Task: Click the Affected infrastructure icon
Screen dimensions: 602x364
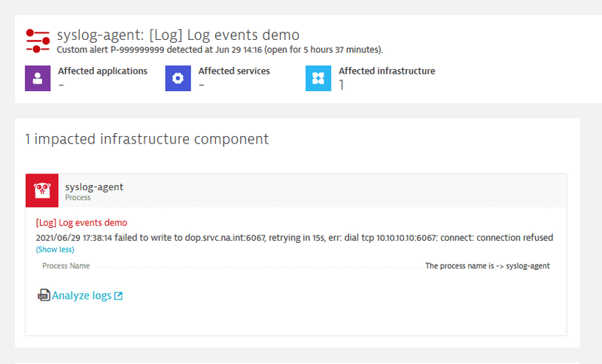Action: click(x=318, y=78)
